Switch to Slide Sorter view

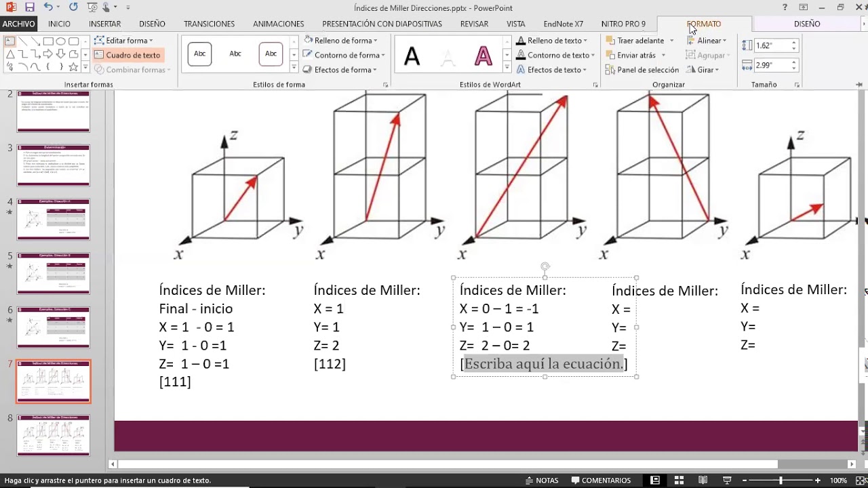679,481
